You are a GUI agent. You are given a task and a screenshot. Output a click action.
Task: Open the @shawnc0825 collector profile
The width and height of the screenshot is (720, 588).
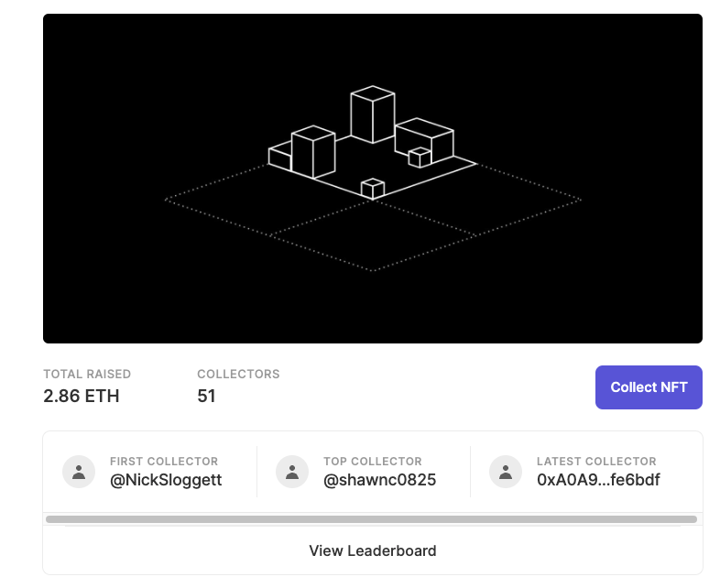click(379, 480)
